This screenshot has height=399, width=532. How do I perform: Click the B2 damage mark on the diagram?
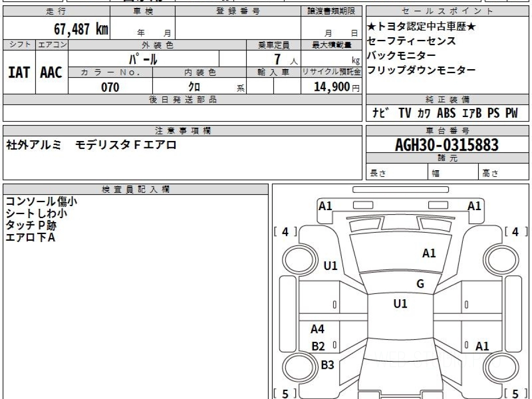click(318, 347)
